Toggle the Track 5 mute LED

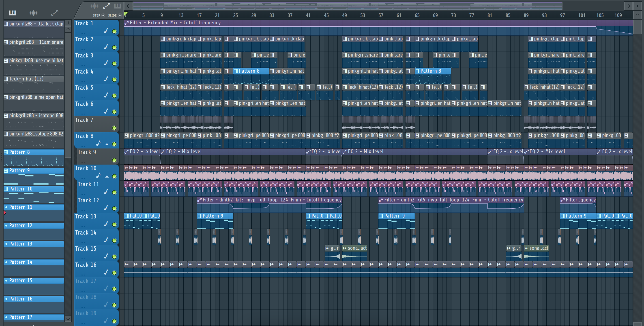pyautogui.click(x=114, y=96)
